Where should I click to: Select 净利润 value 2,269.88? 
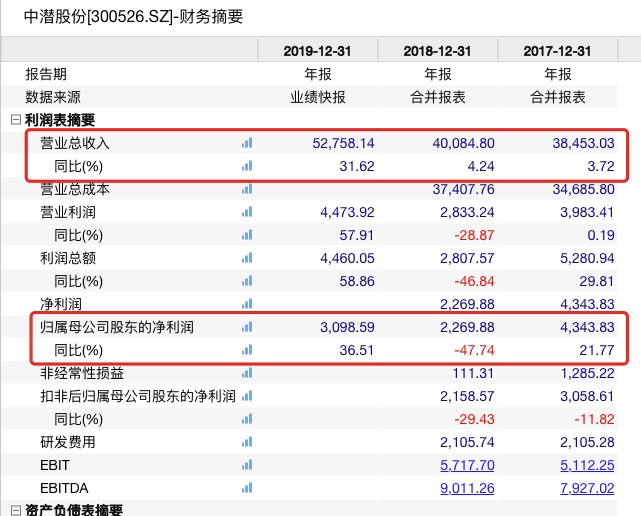coord(467,304)
